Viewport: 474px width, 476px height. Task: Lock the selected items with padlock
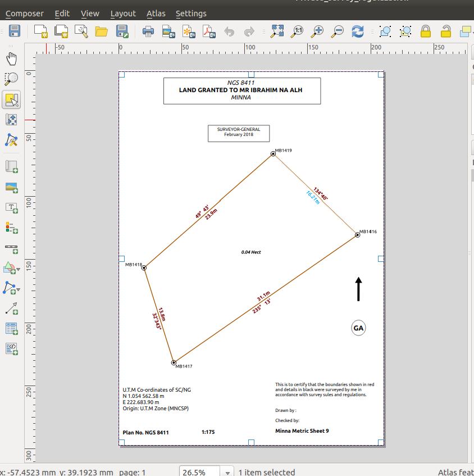pyautogui.click(x=426, y=31)
